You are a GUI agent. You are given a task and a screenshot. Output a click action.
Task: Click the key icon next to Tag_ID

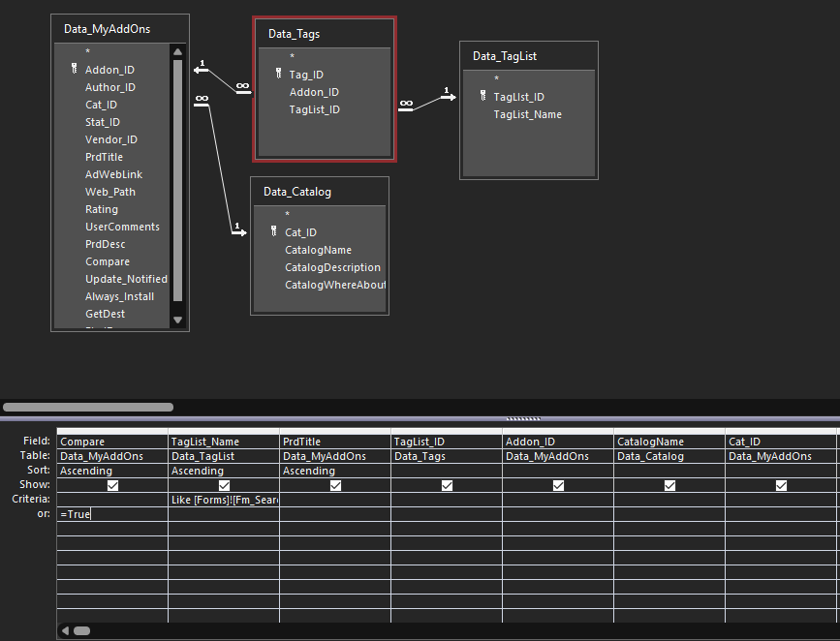pyautogui.click(x=278, y=75)
